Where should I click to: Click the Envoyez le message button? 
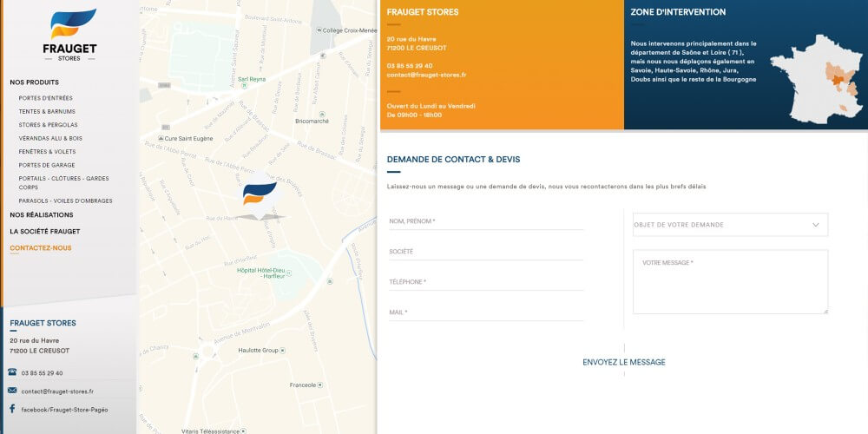tap(624, 362)
